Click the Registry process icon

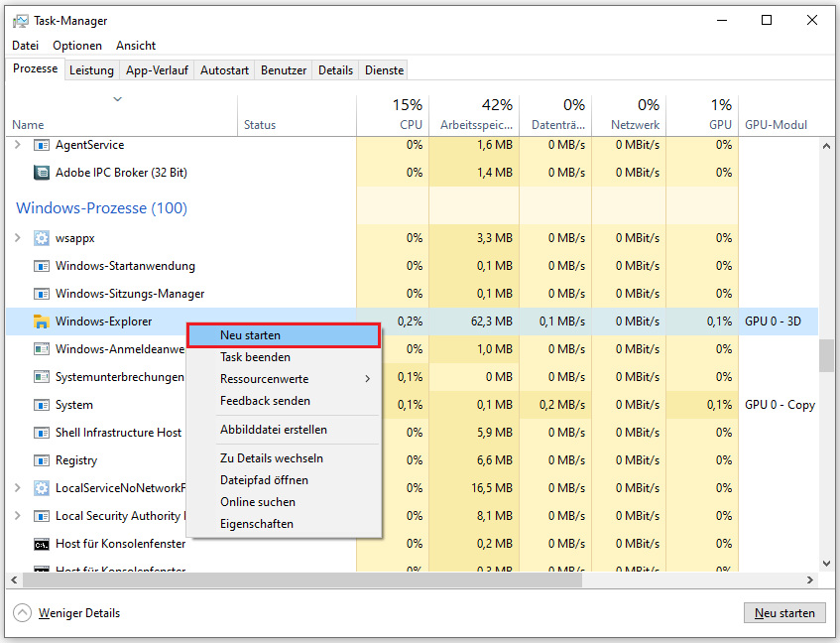point(42,459)
